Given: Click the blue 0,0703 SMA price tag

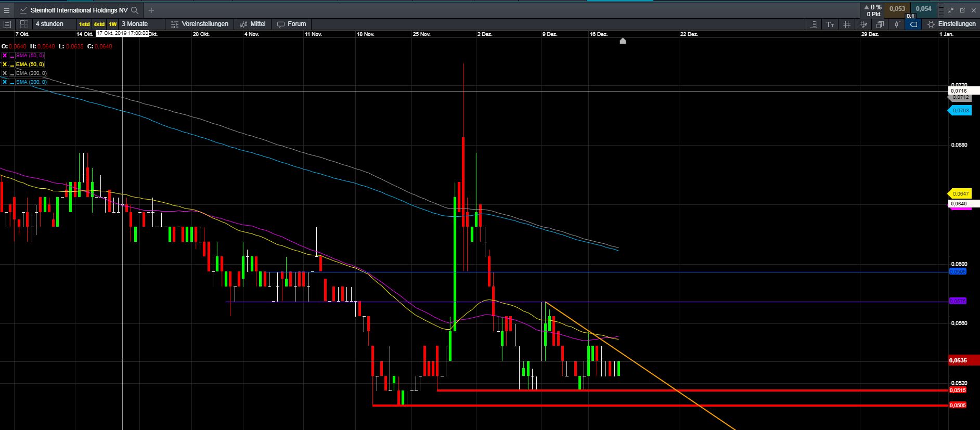Looking at the screenshot, I should [x=960, y=110].
